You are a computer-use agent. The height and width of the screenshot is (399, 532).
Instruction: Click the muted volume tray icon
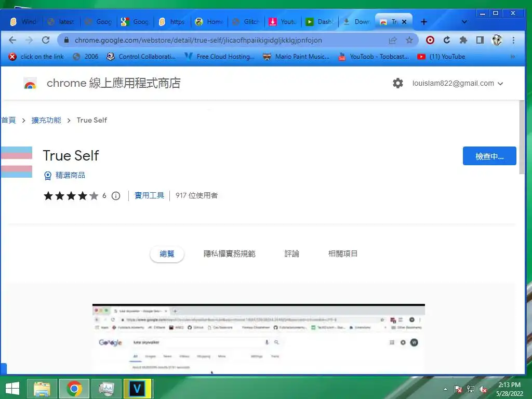click(x=483, y=389)
